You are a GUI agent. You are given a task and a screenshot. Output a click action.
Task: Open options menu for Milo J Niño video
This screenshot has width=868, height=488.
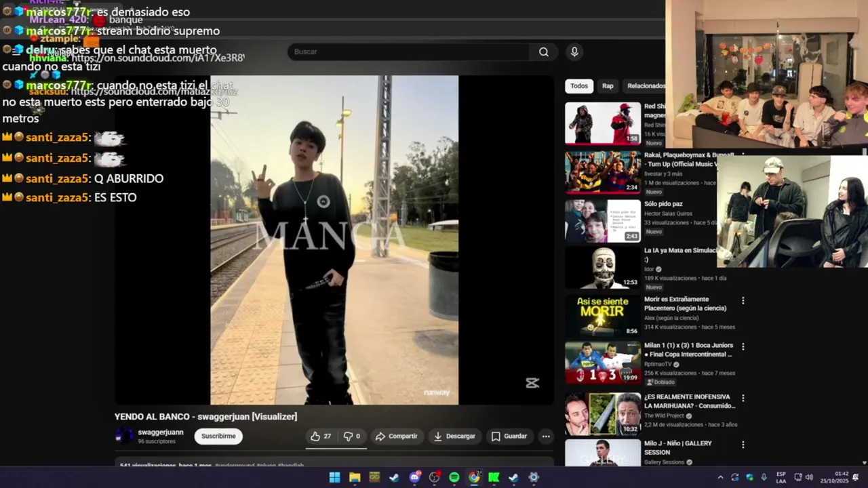tap(743, 445)
